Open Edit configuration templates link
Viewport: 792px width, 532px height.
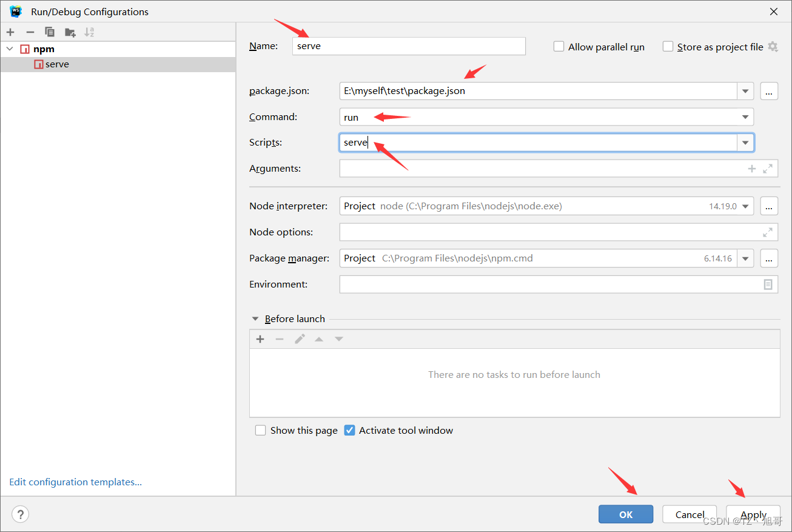(76, 482)
